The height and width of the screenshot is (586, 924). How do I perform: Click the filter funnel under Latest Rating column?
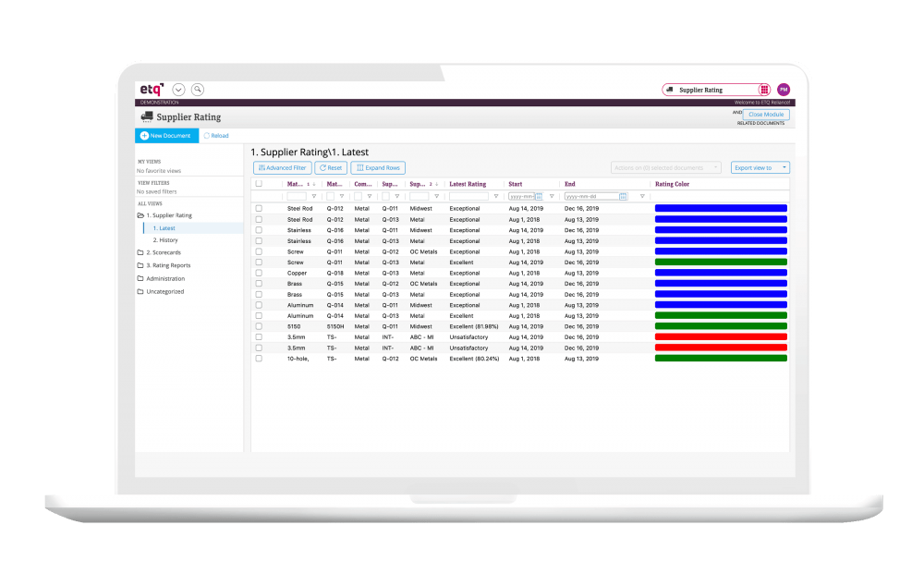pyautogui.click(x=495, y=196)
